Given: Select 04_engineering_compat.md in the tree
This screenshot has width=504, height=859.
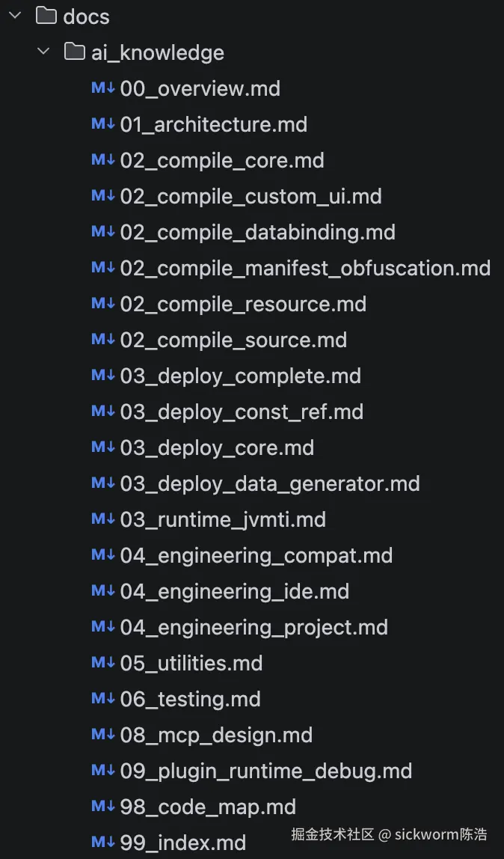Looking at the screenshot, I should click(x=256, y=555).
